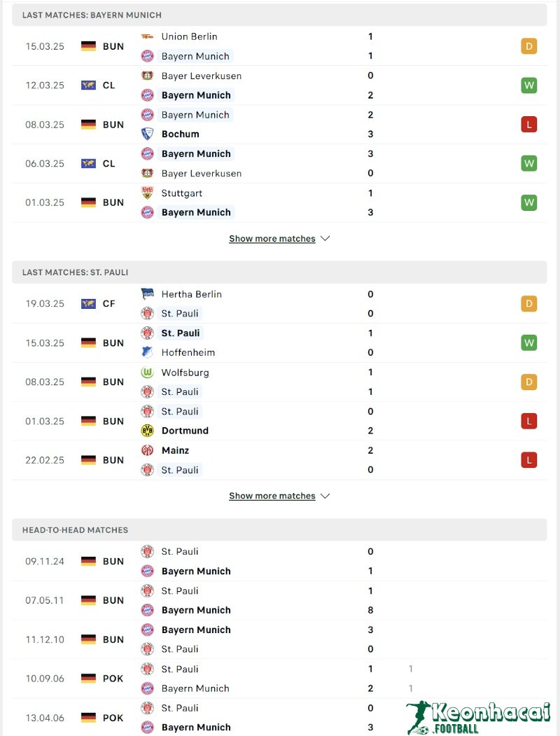Click the Stuttgart team name link

click(x=182, y=193)
